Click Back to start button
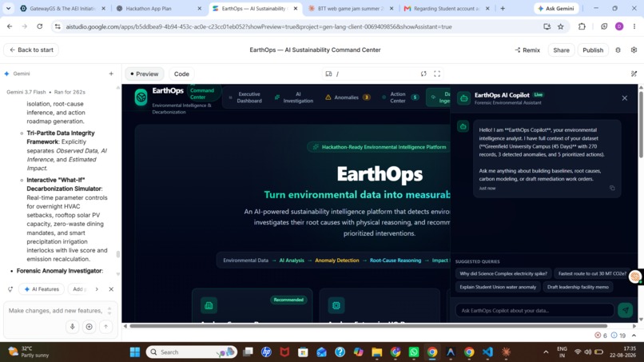 click(x=31, y=50)
